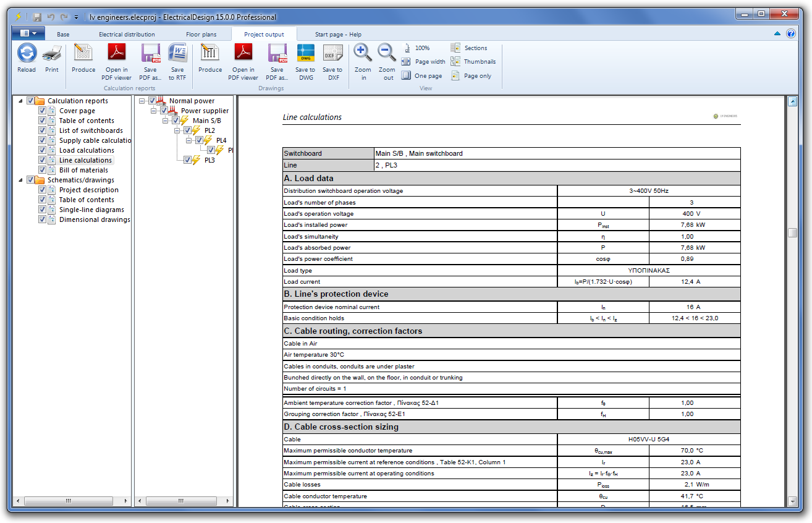Save the drawings to DWG
Image resolution: width=812 pixels, height=523 pixels.
[305, 54]
